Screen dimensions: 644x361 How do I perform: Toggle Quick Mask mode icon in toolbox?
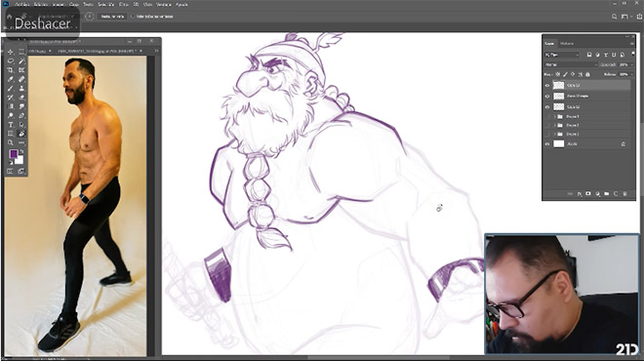point(11,171)
